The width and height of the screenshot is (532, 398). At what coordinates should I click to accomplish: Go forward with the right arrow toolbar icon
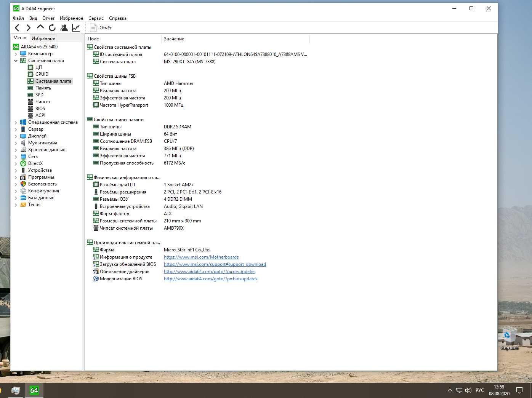(29, 27)
